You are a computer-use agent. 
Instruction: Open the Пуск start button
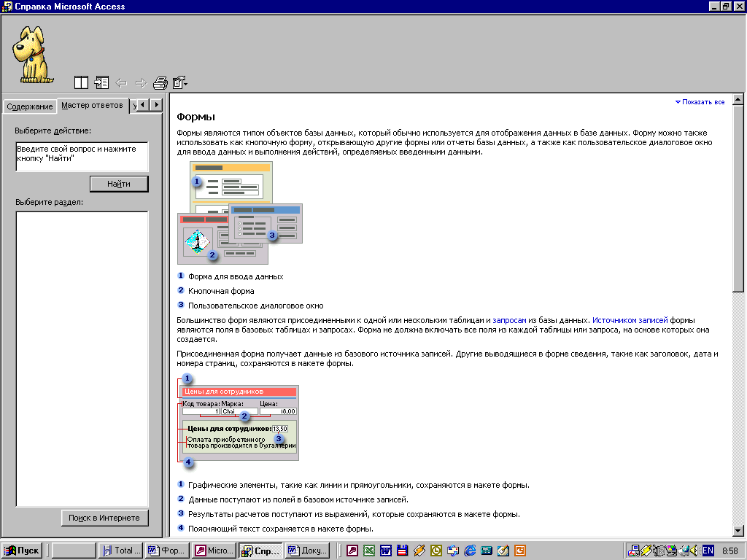(x=21, y=551)
